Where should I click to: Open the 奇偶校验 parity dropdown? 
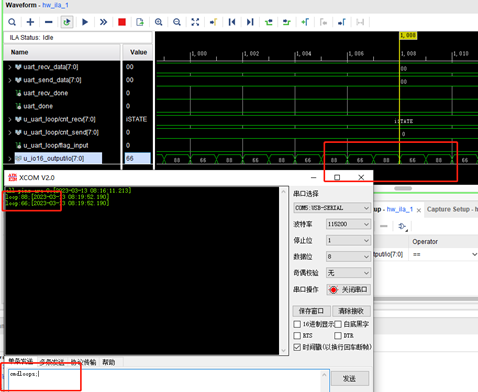pos(348,273)
